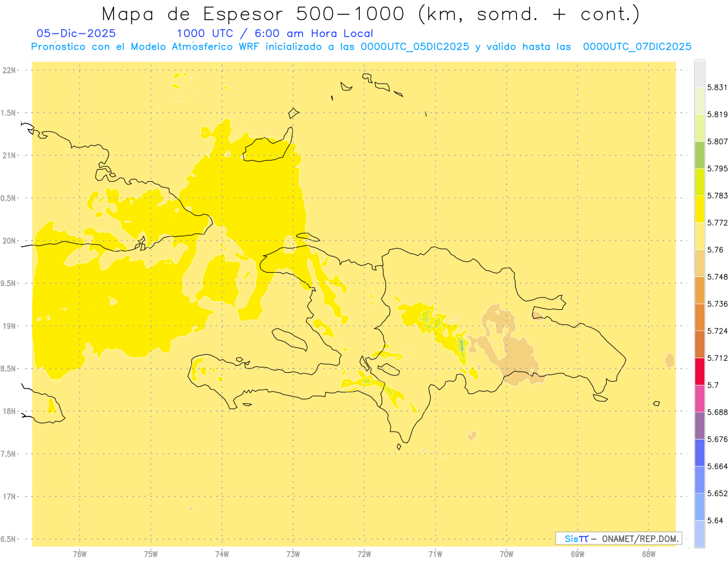The width and height of the screenshot is (728, 562).
Task: Click the '0000UTC_07DIC2025' valid-until time
Action: pos(637,46)
